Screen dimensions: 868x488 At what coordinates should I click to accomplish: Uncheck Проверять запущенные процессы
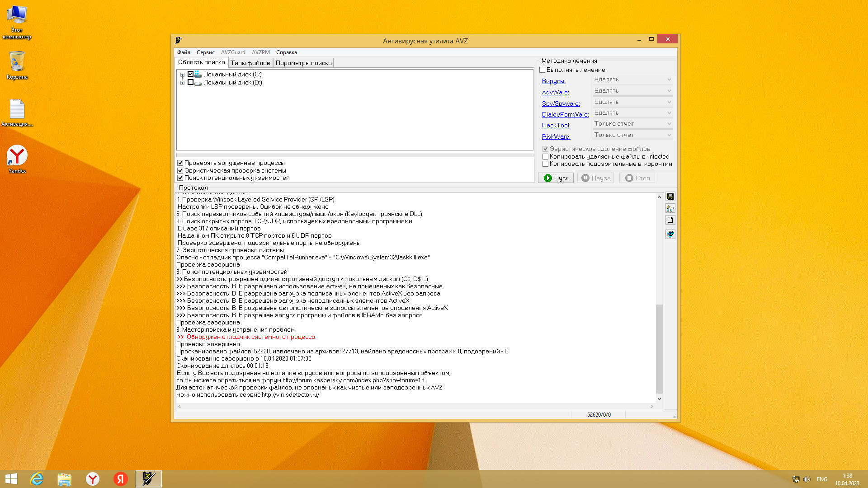coord(180,163)
